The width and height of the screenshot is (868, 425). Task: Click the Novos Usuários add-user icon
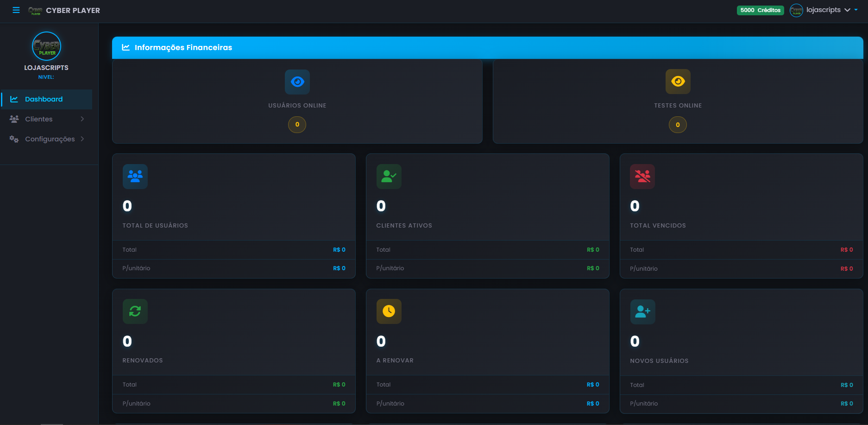(x=642, y=311)
